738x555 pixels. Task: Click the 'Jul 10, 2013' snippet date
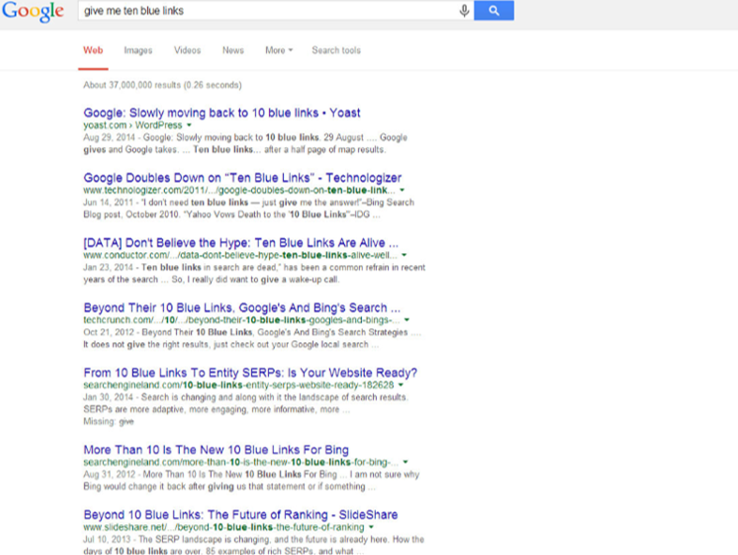coord(108,539)
